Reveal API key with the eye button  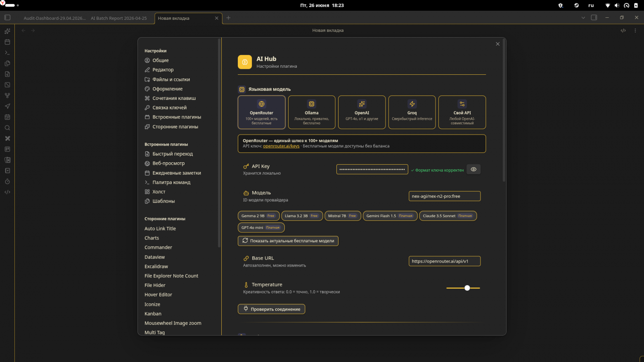click(474, 169)
